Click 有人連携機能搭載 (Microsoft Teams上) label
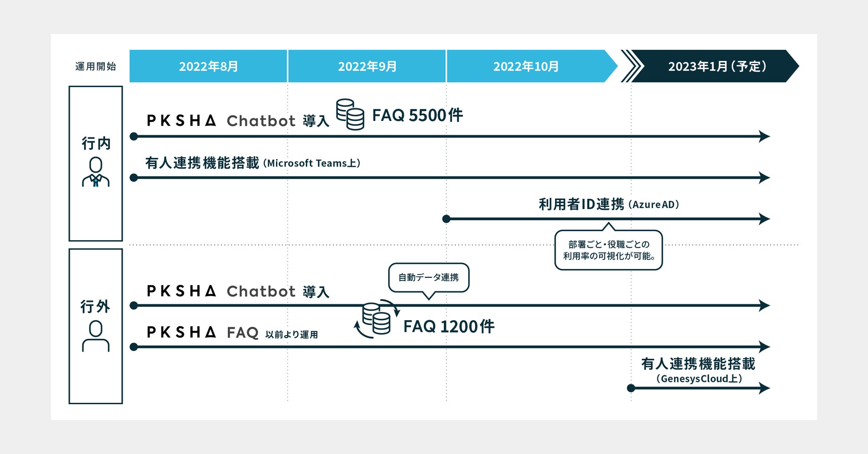 pyautogui.click(x=253, y=163)
